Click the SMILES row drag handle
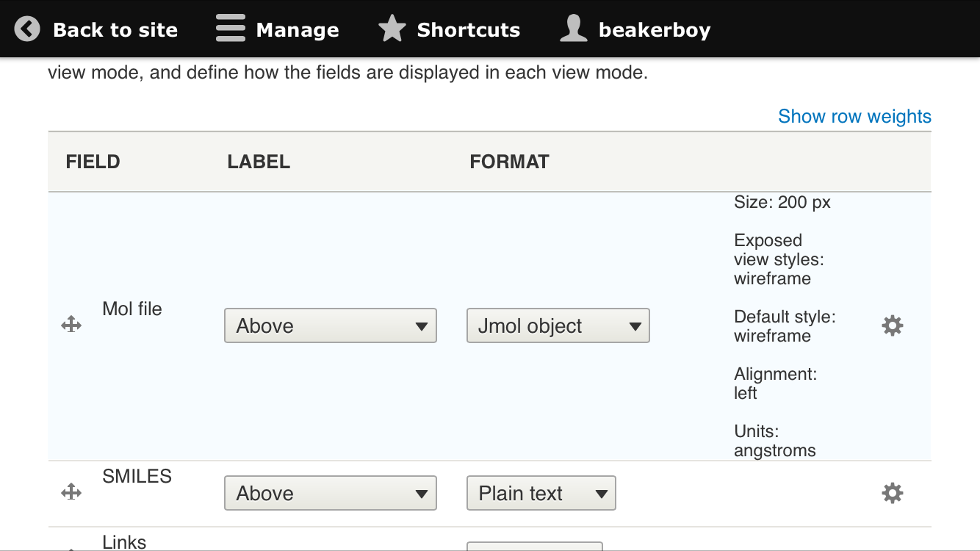The image size is (980, 551). [x=71, y=492]
